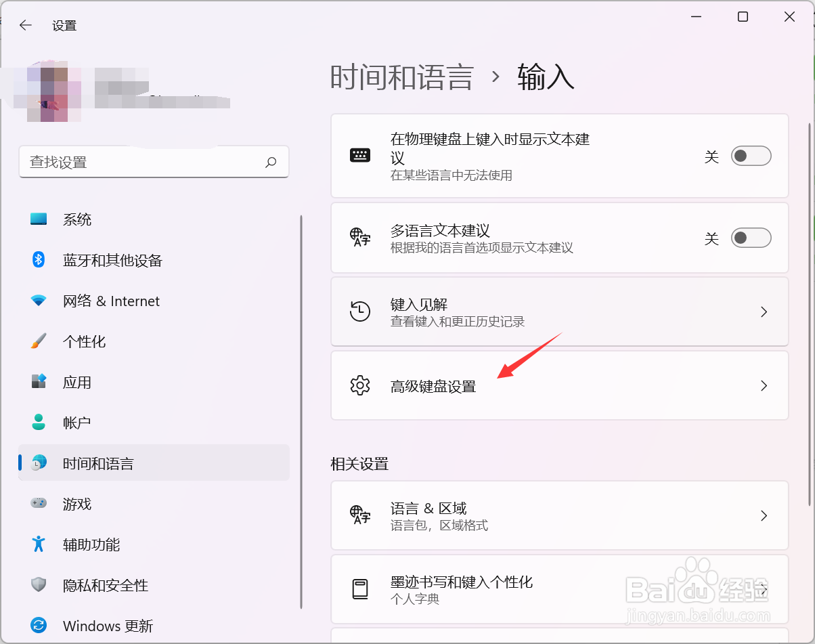Turn on 多语言文本建议
The width and height of the screenshot is (815, 644).
coord(751,238)
